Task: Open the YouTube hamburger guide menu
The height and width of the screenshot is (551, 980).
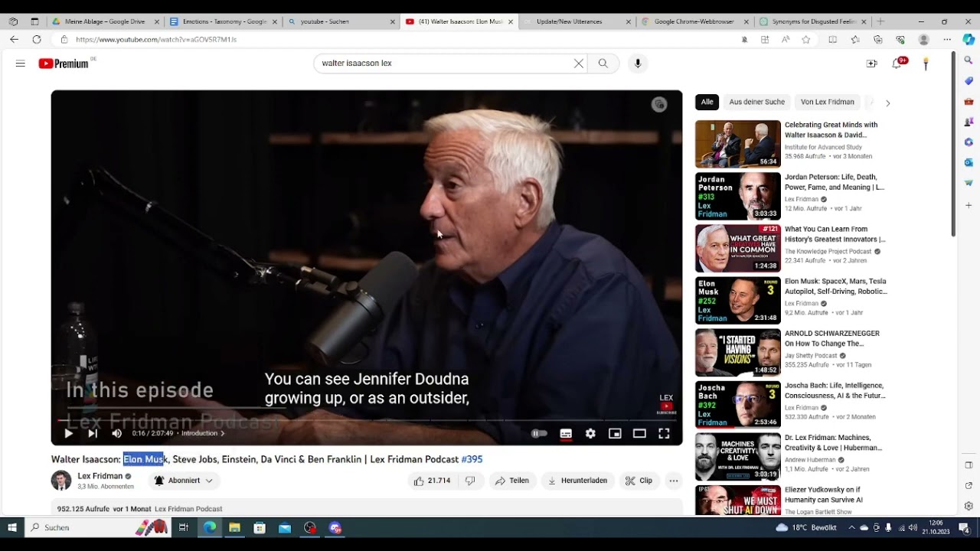Action: point(21,64)
